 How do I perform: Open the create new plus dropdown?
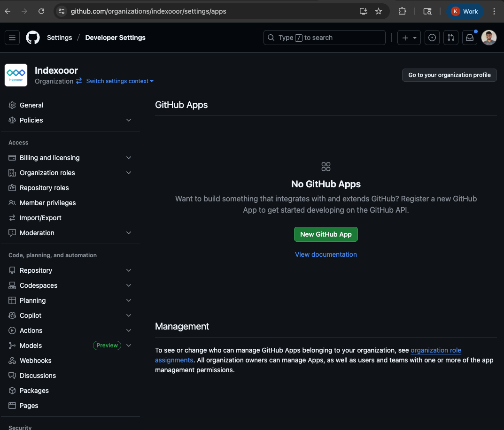click(409, 38)
